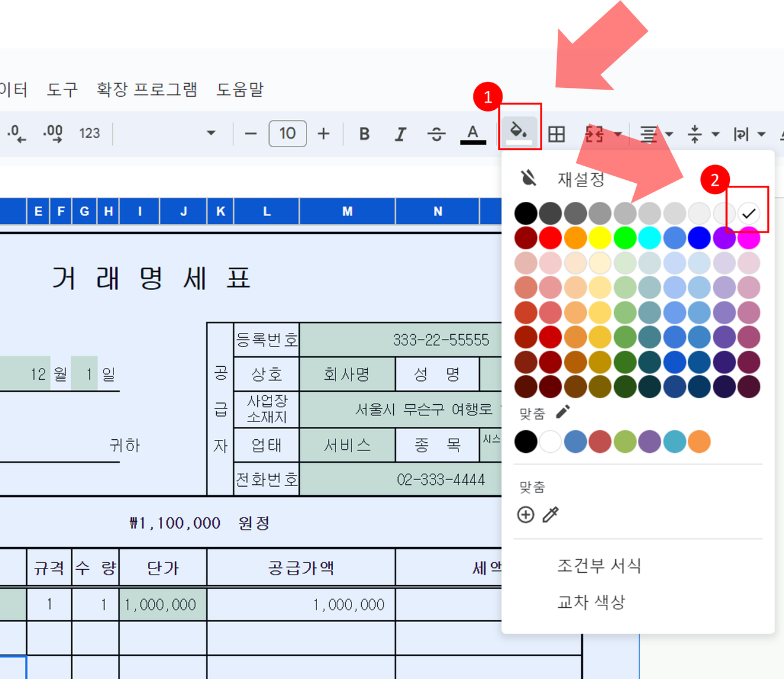Open the 확장 프로그램 menu
Image resolution: width=784 pixels, height=679 pixels.
coord(147,90)
